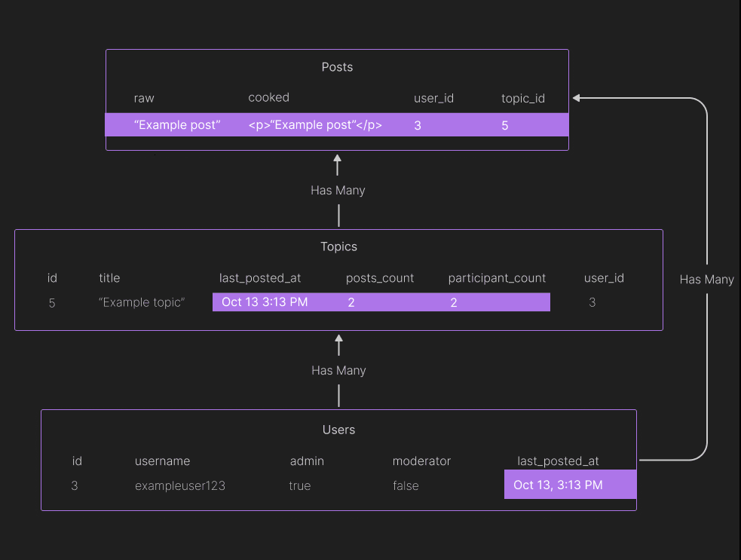
Task: Click last_posted_at header in Topics table
Action: [260, 278]
